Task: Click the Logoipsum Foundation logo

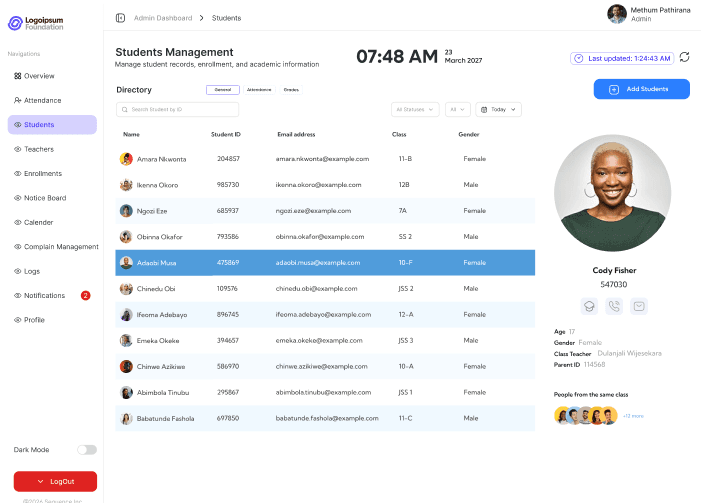Action: 36,23
